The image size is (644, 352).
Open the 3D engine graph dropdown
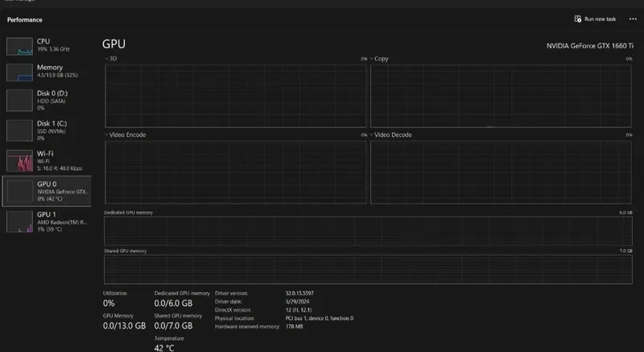(106, 59)
